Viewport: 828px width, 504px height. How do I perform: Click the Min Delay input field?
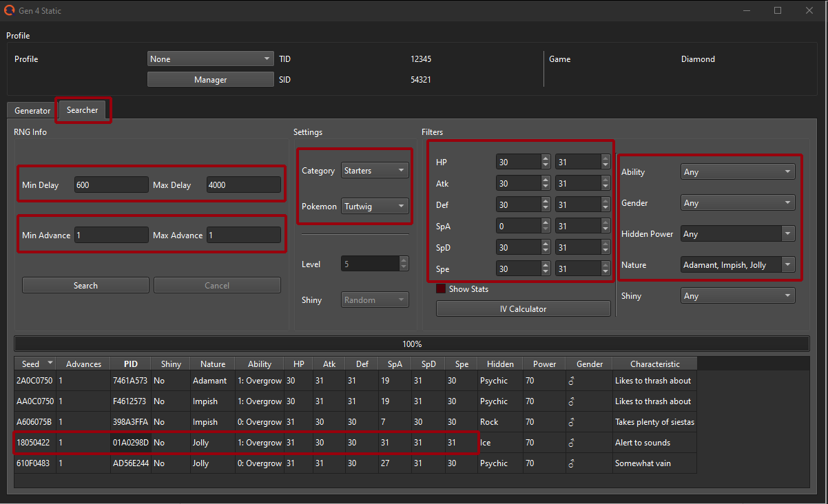[112, 185]
